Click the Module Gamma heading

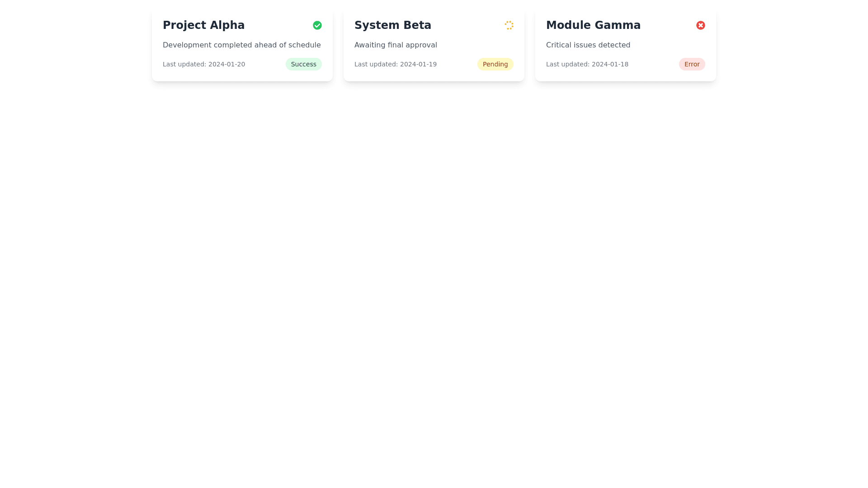pos(593,25)
